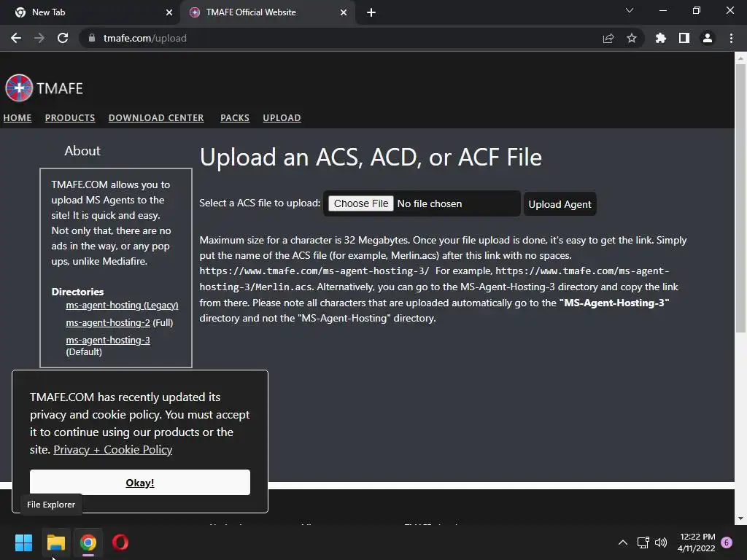Screen dimensions: 747x560
Task: Open the notification count badge
Action: [727, 542]
